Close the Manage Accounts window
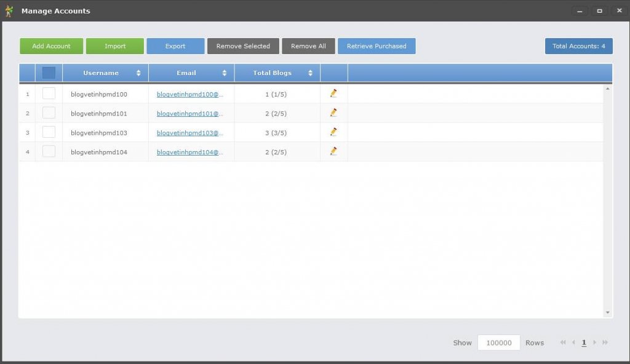Image resolution: width=630 pixels, height=364 pixels. click(619, 11)
